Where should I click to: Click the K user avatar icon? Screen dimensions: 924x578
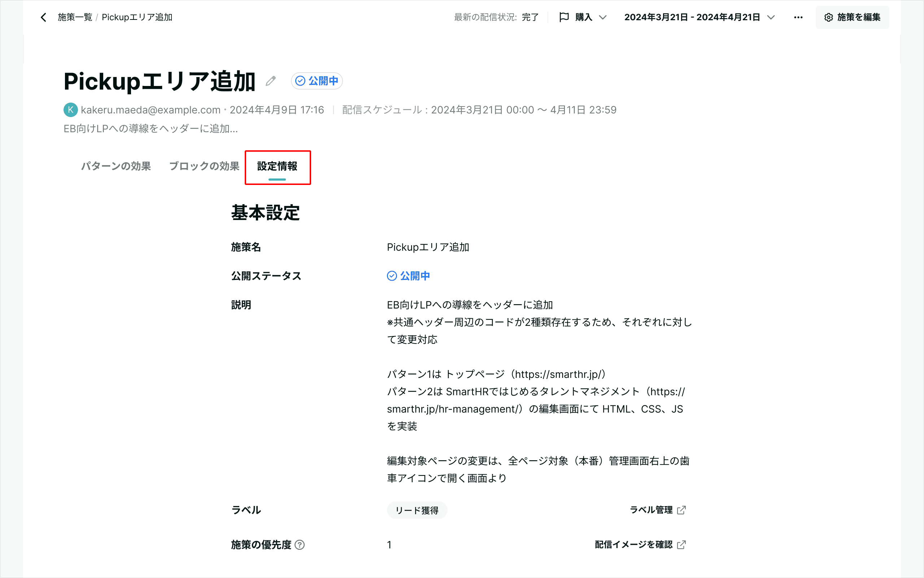click(71, 110)
